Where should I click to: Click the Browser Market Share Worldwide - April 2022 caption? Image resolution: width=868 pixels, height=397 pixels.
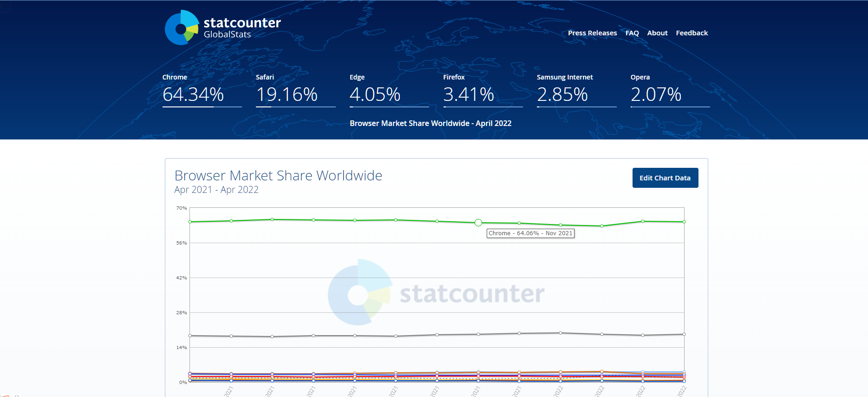(431, 123)
